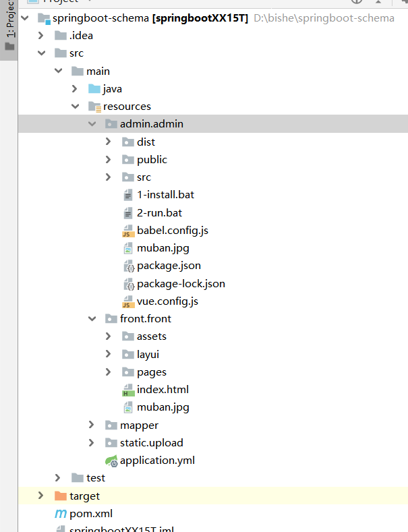Click the application.yml Spring leaf icon

[111, 461]
